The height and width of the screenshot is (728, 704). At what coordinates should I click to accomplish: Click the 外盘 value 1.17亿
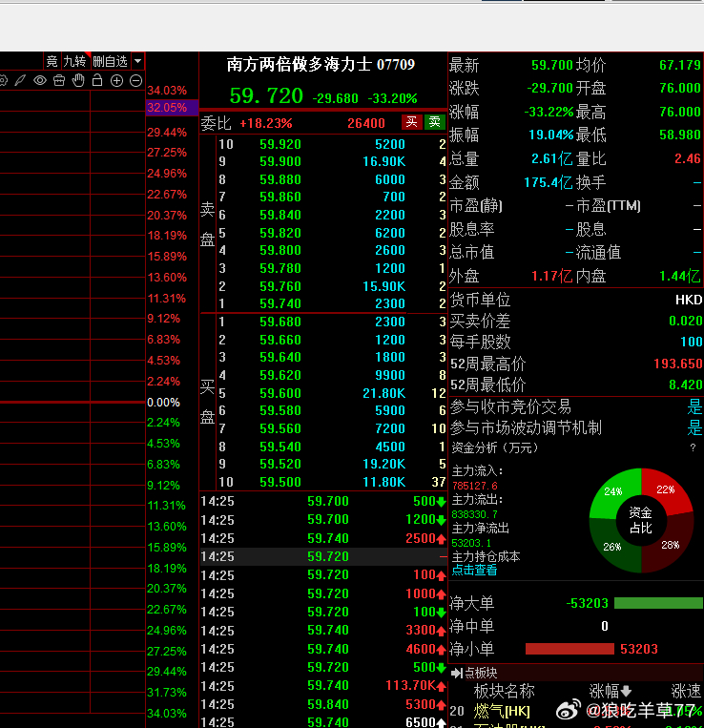click(x=552, y=277)
